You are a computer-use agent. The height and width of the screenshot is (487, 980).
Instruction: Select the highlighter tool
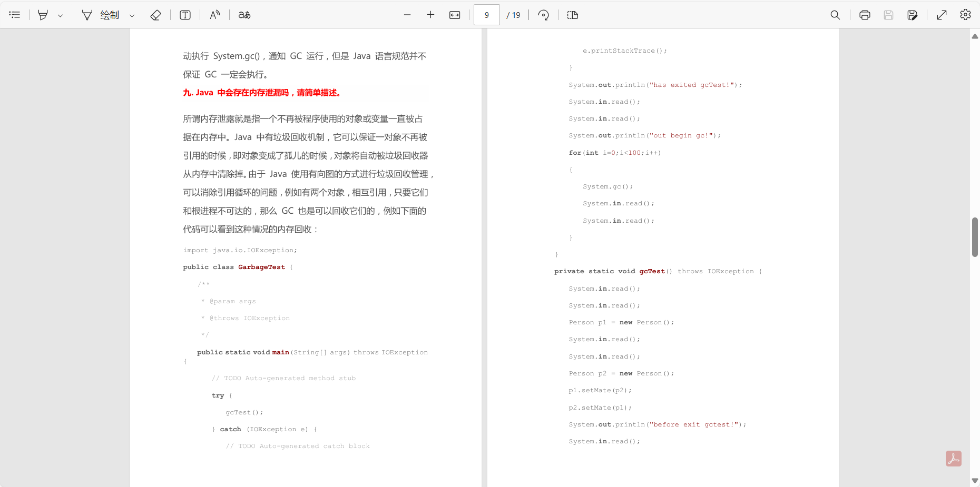(x=43, y=15)
